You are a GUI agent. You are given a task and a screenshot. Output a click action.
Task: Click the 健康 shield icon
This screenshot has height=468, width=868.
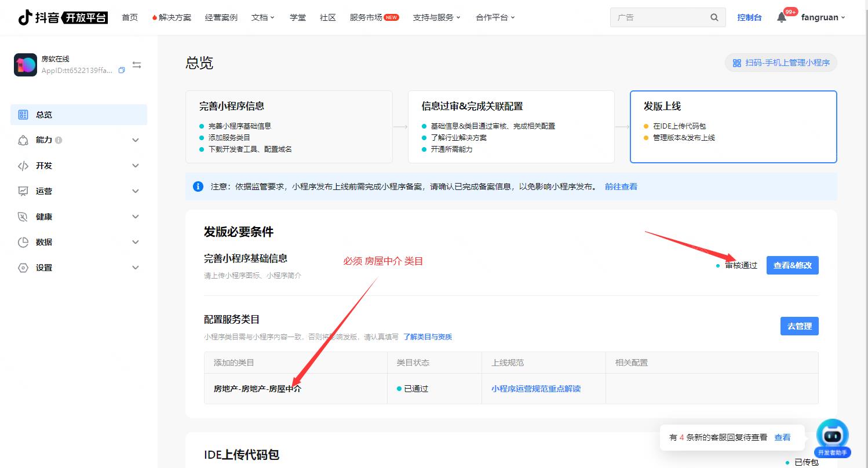click(x=23, y=217)
